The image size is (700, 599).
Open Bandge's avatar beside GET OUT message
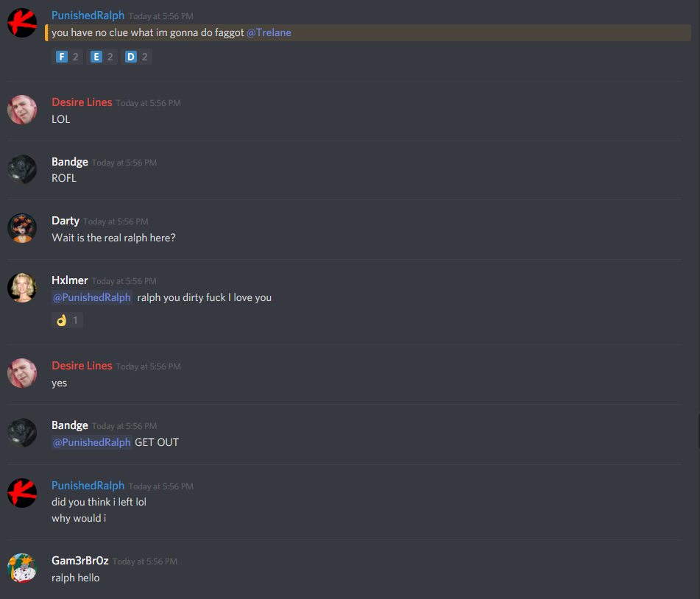(22, 433)
